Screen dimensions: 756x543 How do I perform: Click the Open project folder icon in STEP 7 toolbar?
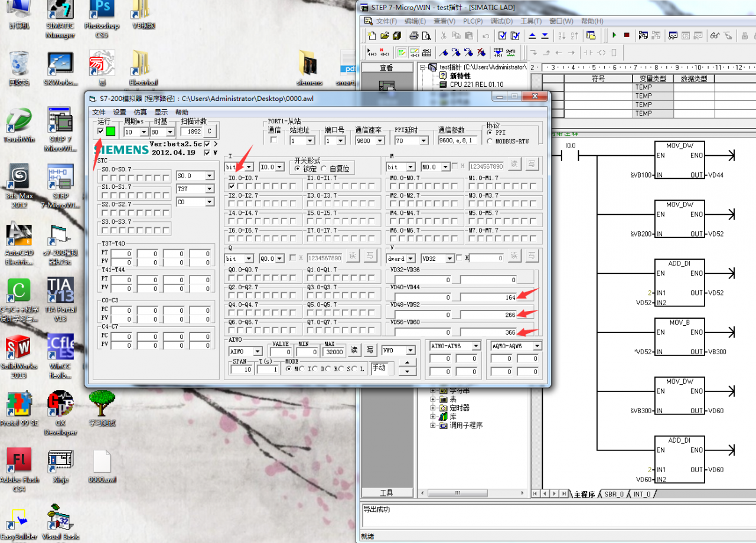click(384, 35)
